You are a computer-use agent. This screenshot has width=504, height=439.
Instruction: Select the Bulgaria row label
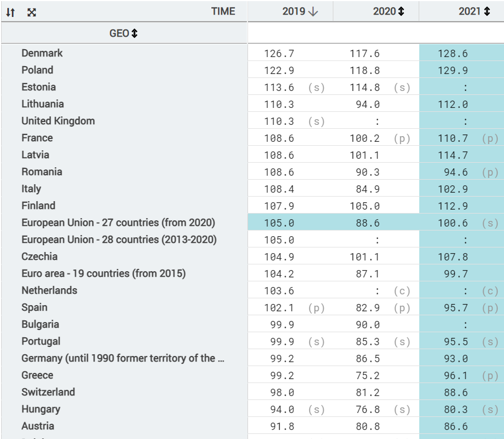(x=40, y=324)
